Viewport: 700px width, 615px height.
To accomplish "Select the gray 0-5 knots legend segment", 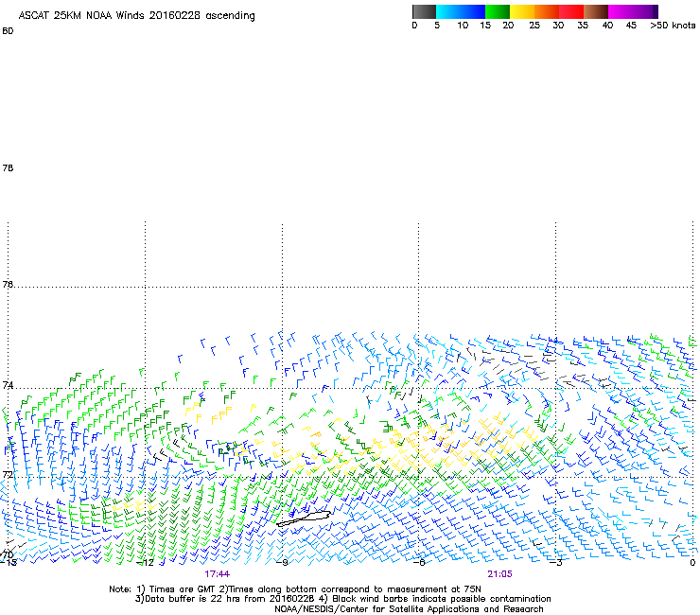I will click(x=424, y=11).
